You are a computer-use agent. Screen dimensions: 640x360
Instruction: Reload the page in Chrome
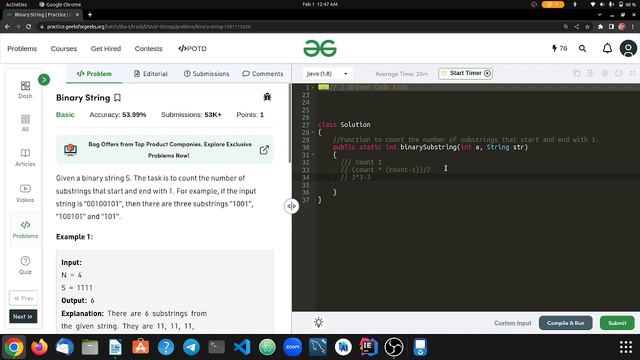point(28,27)
